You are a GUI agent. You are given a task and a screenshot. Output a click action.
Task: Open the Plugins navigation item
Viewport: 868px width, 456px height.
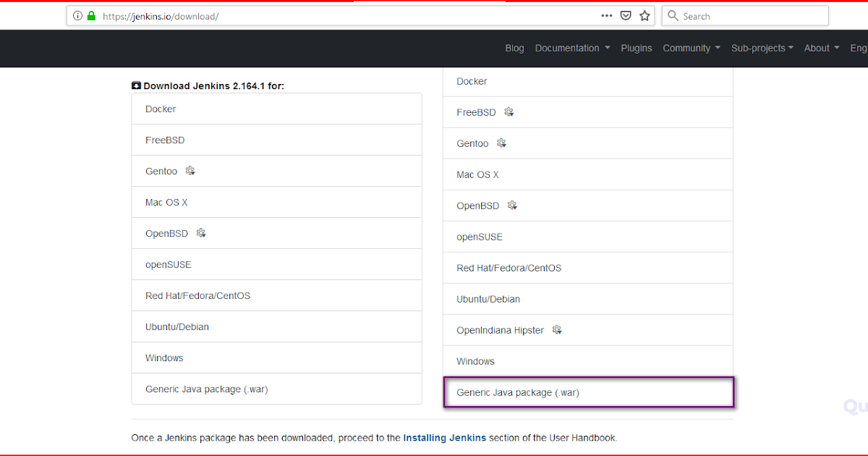[x=637, y=48]
